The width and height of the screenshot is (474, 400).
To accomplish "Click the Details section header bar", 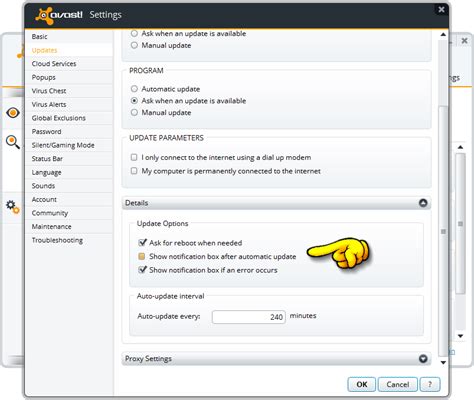I will coord(276,203).
